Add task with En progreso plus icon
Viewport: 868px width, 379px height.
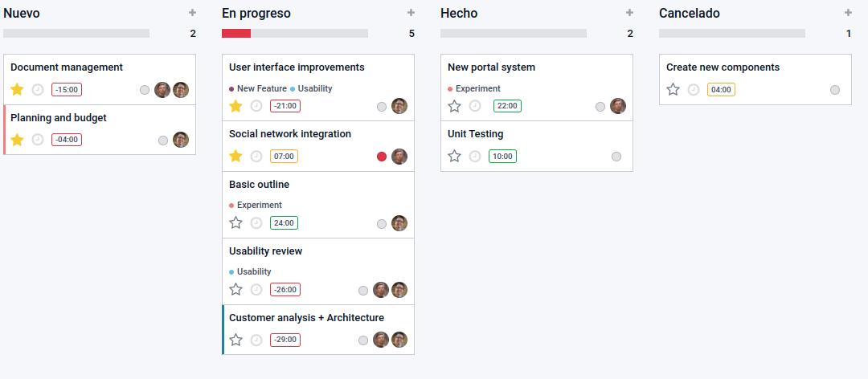click(x=411, y=13)
